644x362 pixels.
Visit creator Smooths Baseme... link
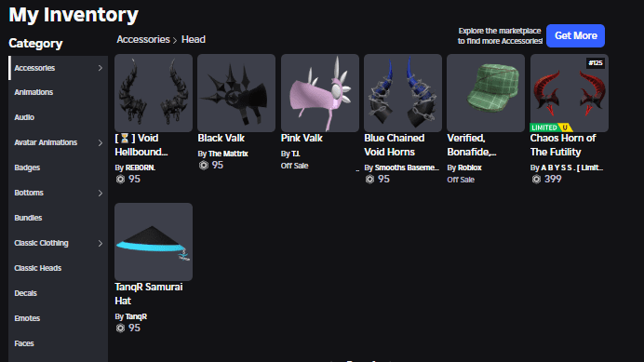point(407,168)
